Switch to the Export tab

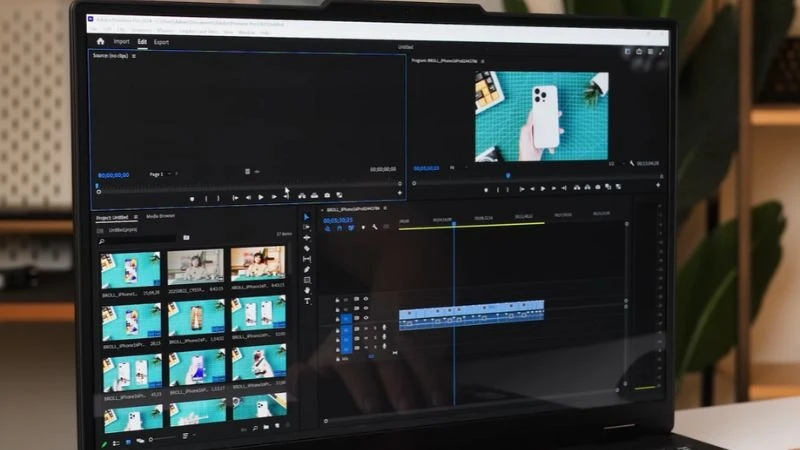click(161, 42)
